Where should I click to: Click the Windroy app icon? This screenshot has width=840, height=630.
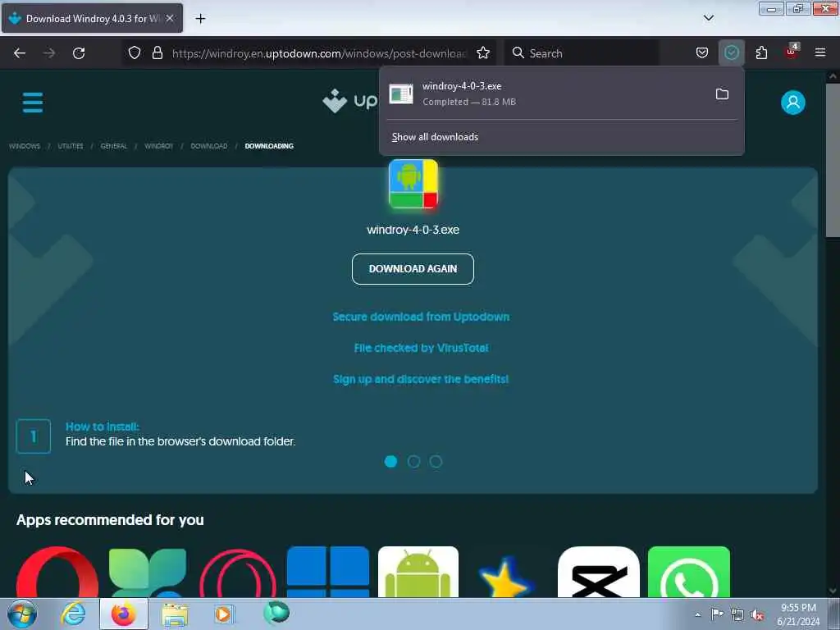(x=413, y=184)
